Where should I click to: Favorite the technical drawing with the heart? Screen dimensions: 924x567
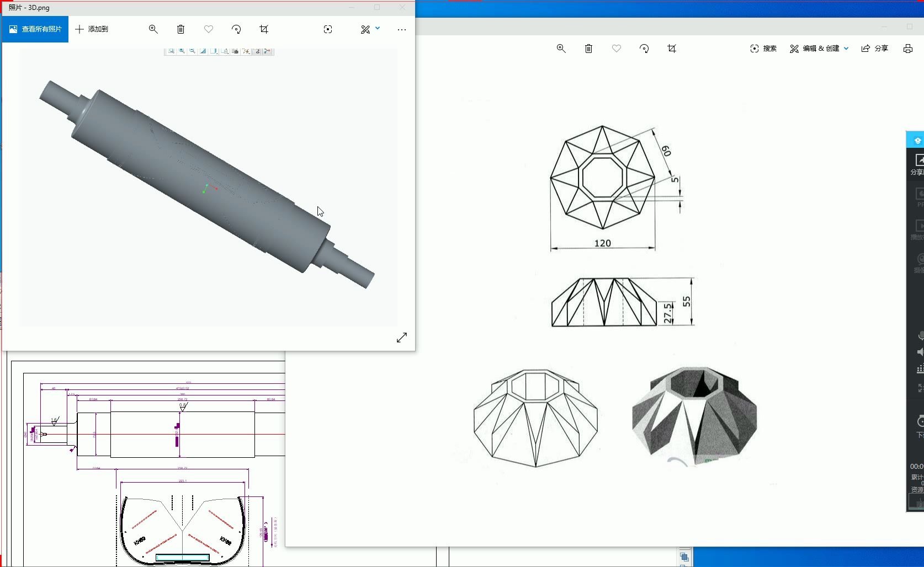click(x=617, y=49)
